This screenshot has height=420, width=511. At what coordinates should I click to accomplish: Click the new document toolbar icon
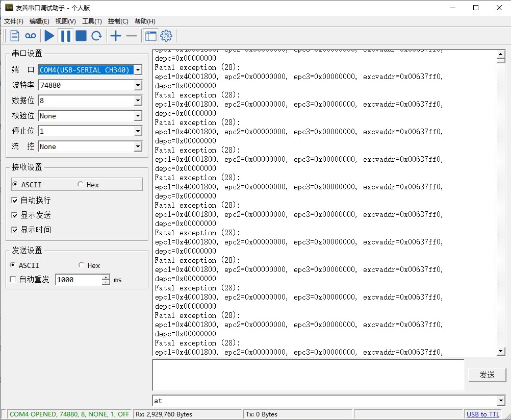(x=15, y=36)
